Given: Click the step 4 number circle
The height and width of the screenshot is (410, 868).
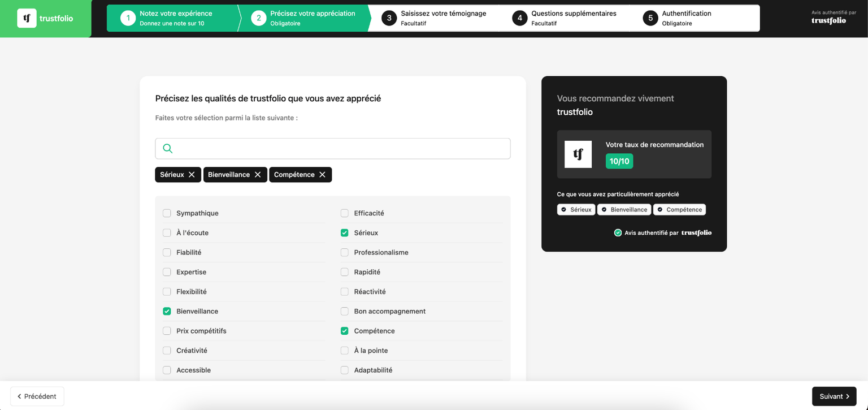Looking at the screenshot, I should 520,18.
